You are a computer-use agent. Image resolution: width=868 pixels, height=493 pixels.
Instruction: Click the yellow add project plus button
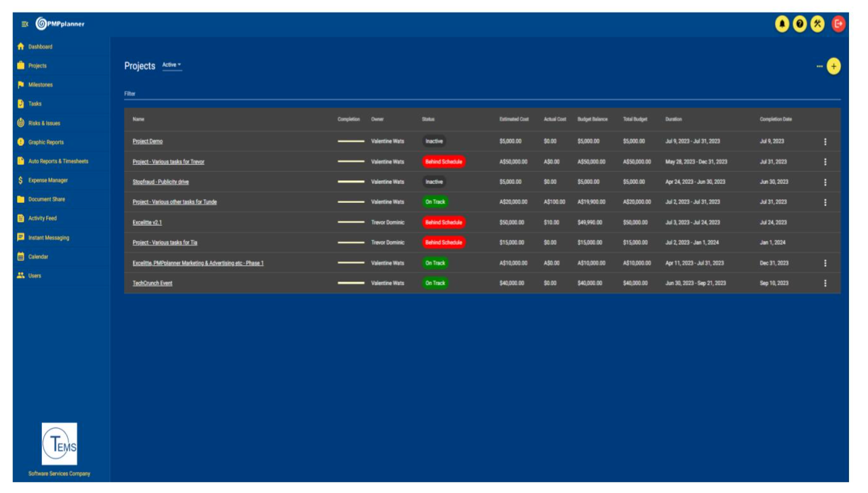(x=833, y=66)
